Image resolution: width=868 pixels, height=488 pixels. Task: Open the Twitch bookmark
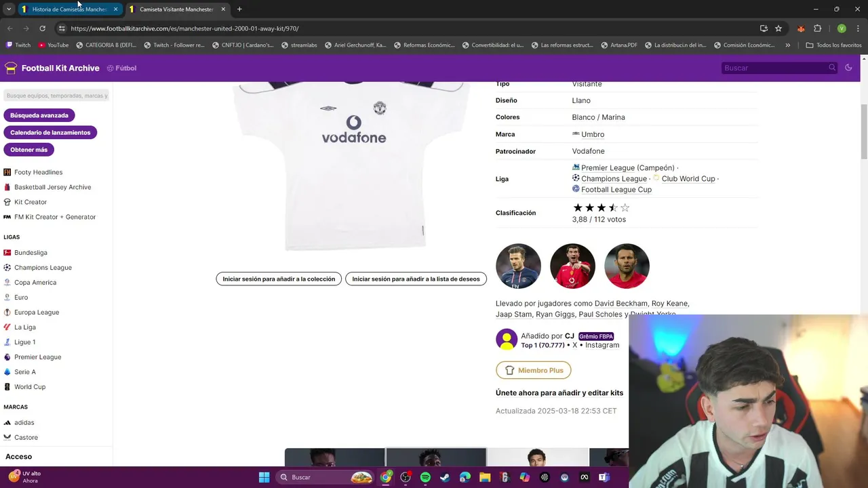tap(18, 45)
